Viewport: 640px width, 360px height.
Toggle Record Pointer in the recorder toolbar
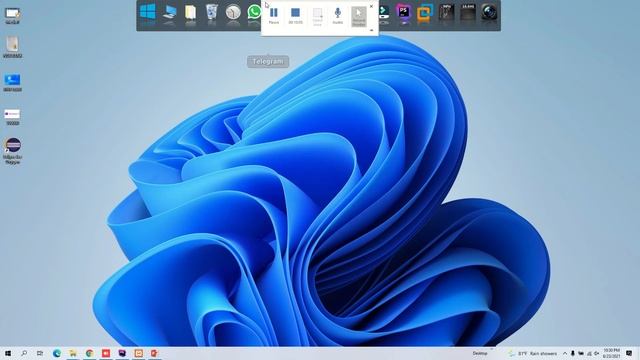tap(359, 17)
